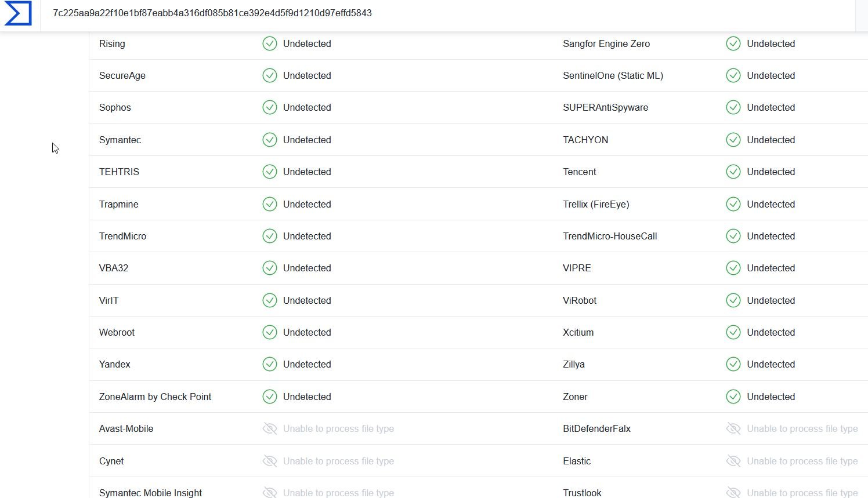Click Unable to process text for Avast-Mobile
This screenshot has height=498, width=868.
[338, 428]
